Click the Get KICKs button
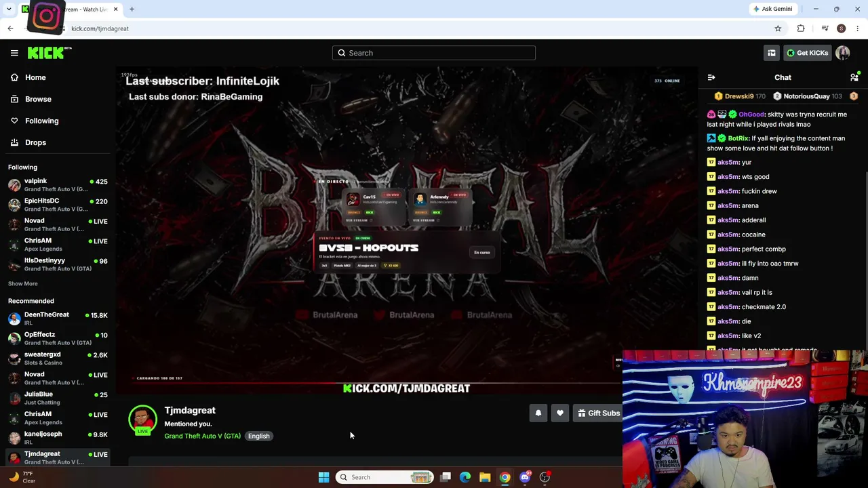Image resolution: width=868 pixels, height=488 pixels. (x=807, y=53)
